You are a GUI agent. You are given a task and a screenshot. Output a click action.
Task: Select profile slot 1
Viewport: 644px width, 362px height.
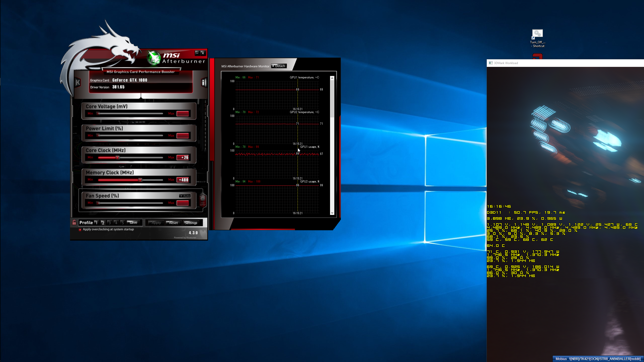[x=96, y=223]
